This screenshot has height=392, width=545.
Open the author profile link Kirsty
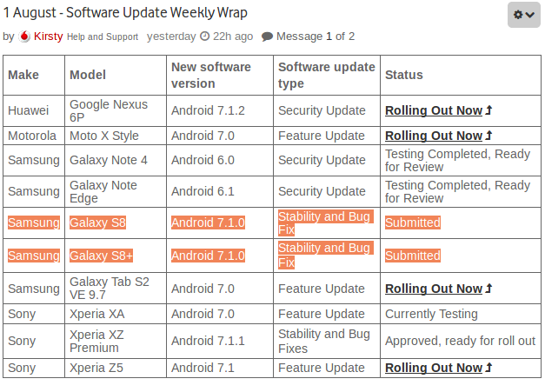(48, 37)
